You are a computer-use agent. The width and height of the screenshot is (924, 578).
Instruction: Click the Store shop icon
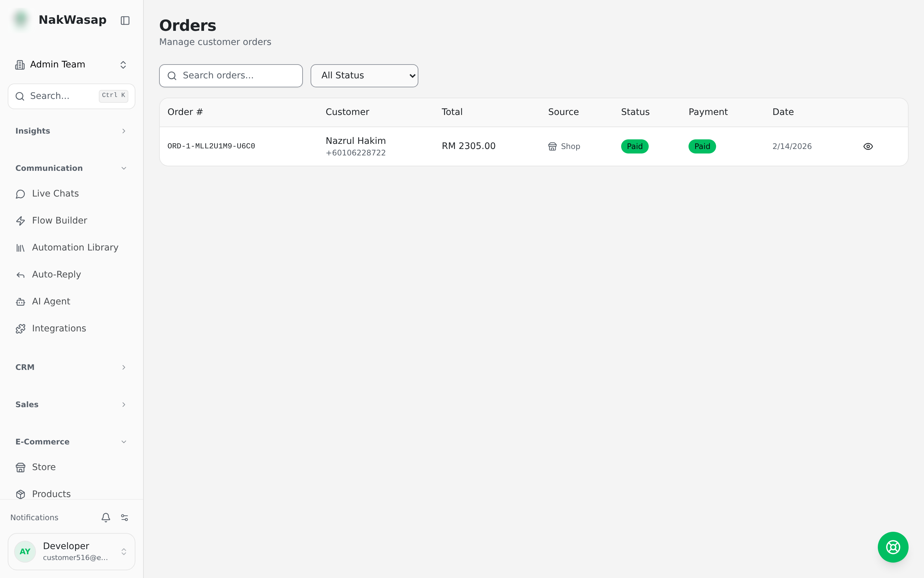point(21,468)
